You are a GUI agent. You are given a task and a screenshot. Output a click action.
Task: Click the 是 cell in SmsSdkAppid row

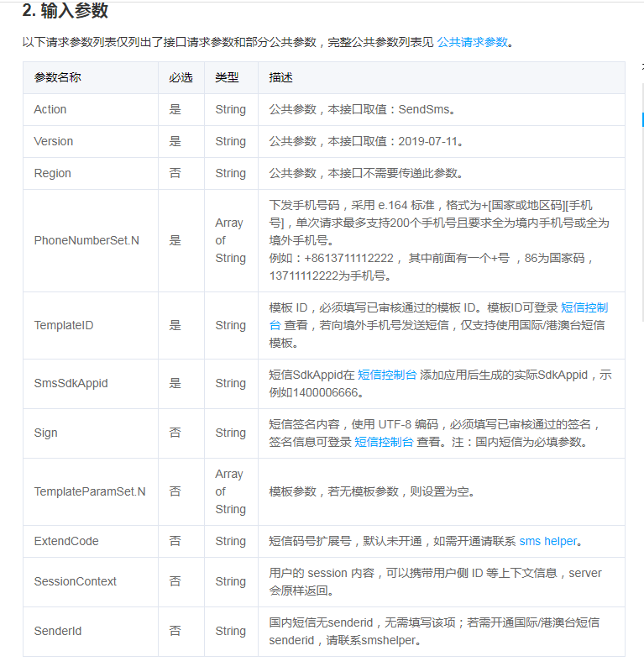coord(175,383)
